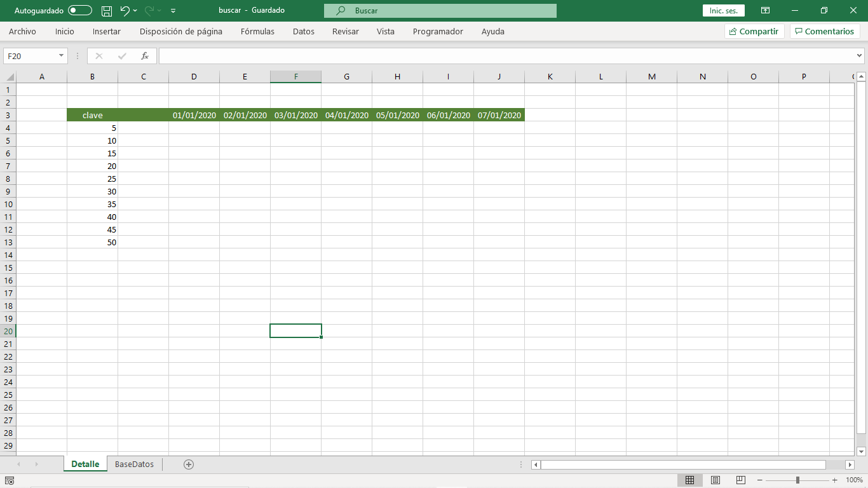Click the horizontal scrollbar left arrow

coord(536,465)
